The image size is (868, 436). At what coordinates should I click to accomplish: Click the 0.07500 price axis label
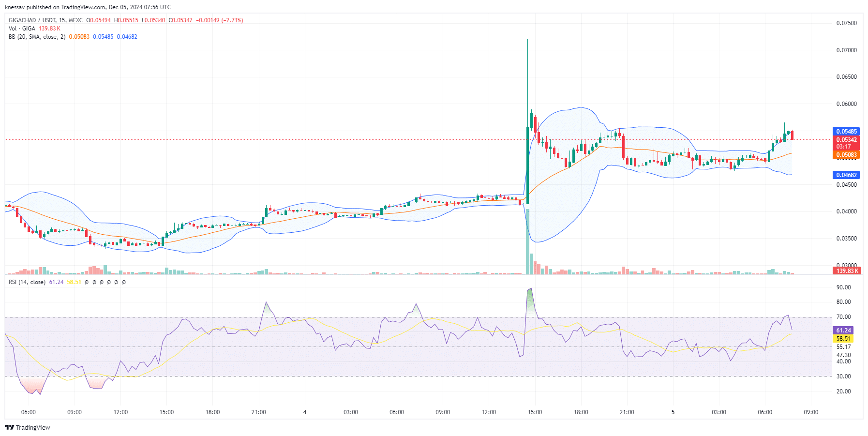(x=846, y=23)
